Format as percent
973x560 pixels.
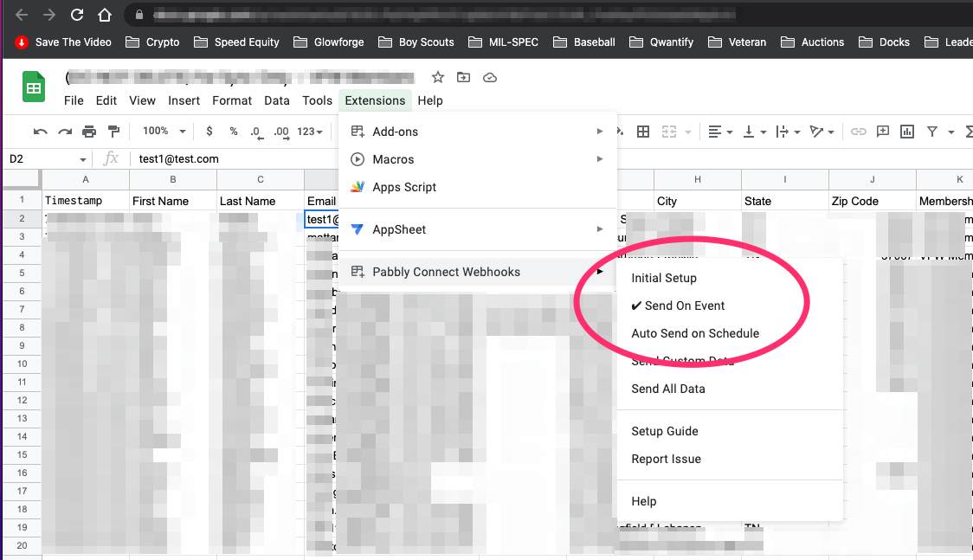[x=234, y=132]
